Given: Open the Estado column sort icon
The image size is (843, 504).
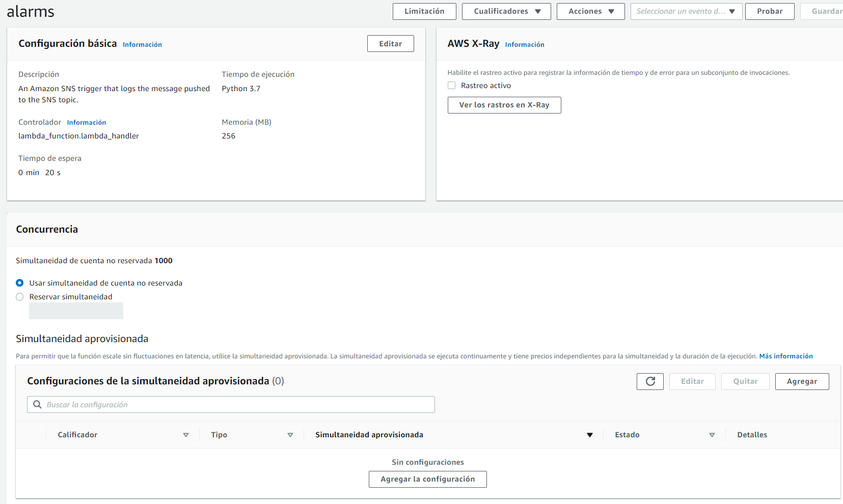Looking at the screenshot, I should 712,435.
